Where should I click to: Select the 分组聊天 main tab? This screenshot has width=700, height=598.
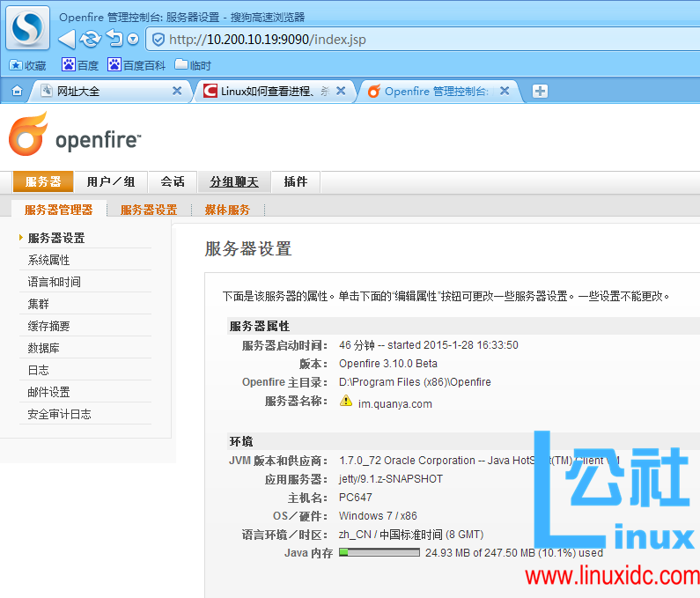coord(234,181)
